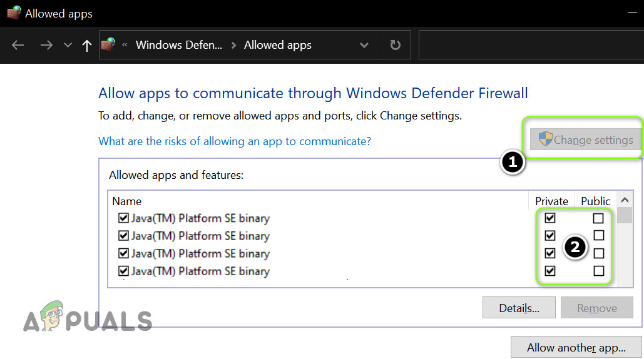Viewport: 644px width, 359px height.
Task: Uncheck first Java(TM) Platform SE binary name checkbox
Action: pyautogui.click(x=123, y=218)
